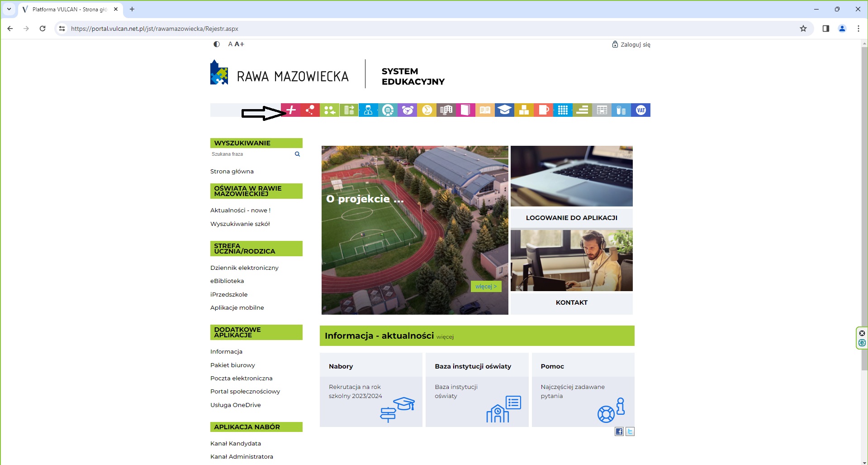
Task: Click the search magnifier icon
Action: point(297,154)
